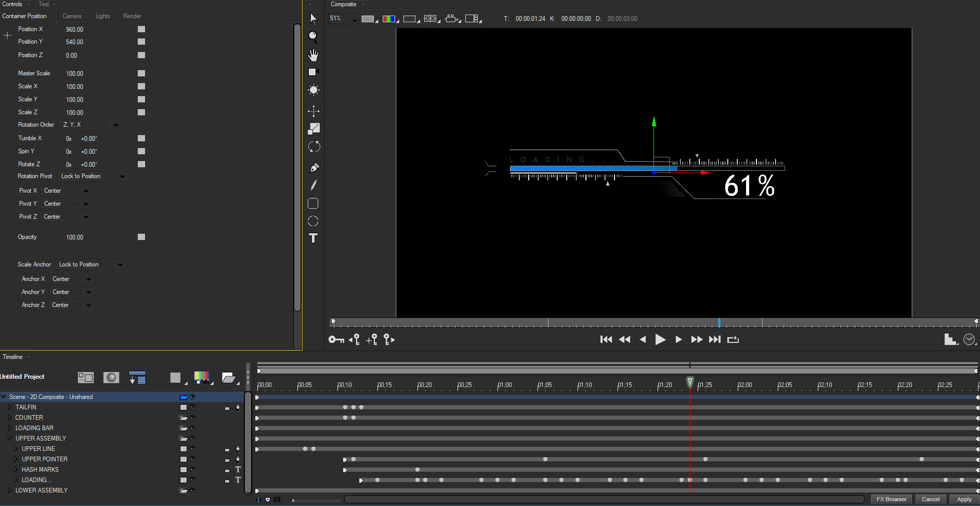The height and width of the screenshot is (506, 980).
Task: Choose the Ellipse drawing tool
Action: click(313, 221)
